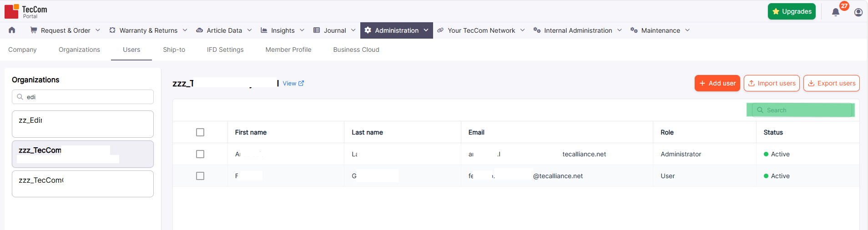Click the Upgrades button
868x230 pixels.
792,11
